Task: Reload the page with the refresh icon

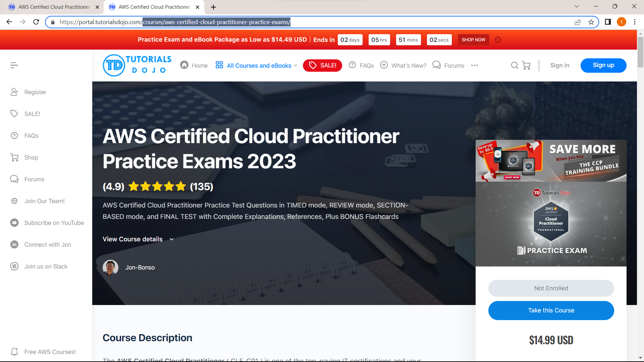Action: [x=36, y=22]
